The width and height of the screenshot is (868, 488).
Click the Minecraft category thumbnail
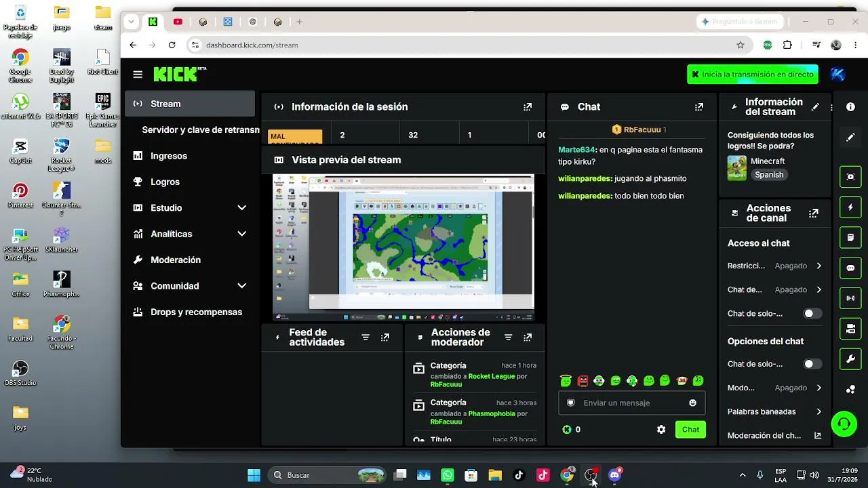click(736, 168)
